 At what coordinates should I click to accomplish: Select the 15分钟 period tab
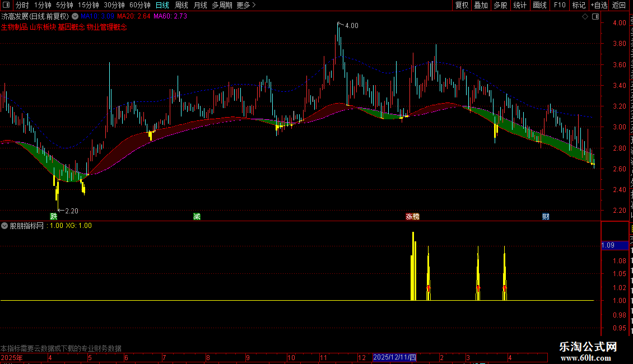(89, 5)
